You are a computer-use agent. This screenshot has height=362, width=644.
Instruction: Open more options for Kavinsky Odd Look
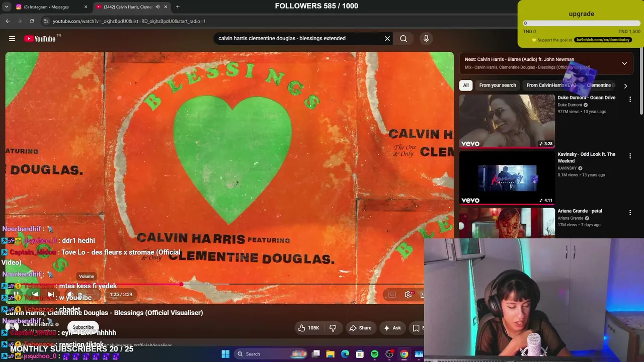tap(630, 156)
